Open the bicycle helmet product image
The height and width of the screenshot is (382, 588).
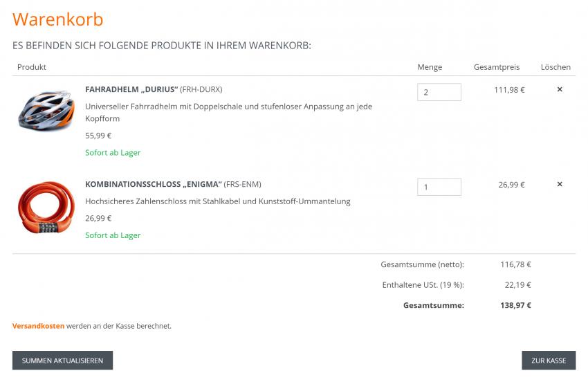click(46, 110)
